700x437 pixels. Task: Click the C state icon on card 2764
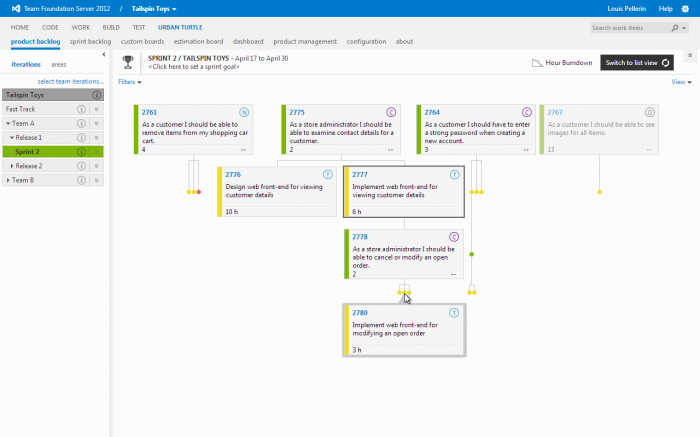pos(527,112)
